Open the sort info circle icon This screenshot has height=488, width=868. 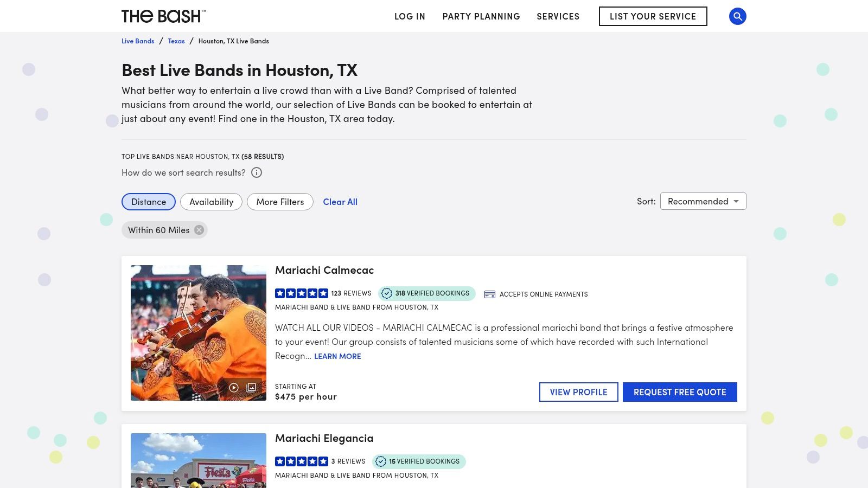[257, 172]
